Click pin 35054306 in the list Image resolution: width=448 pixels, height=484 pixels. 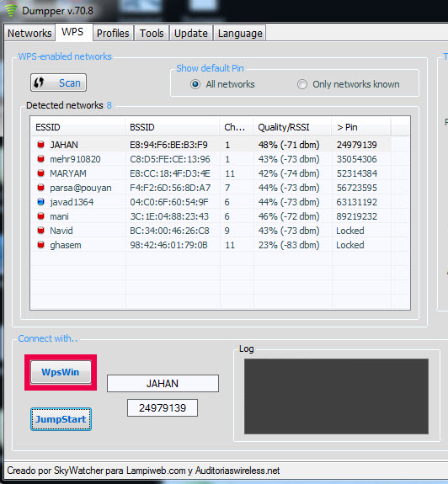click(356, 159)
